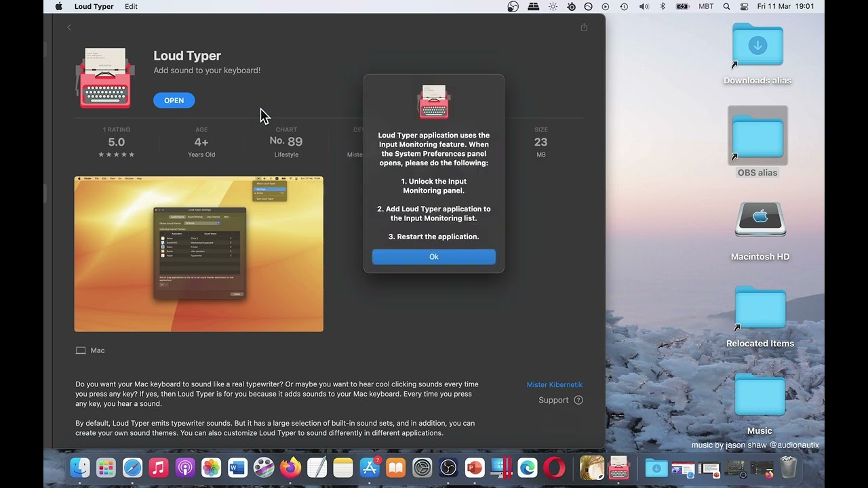Open the Edit menu
The height and width of the screenshot is (488, 868).
point(131,7)
